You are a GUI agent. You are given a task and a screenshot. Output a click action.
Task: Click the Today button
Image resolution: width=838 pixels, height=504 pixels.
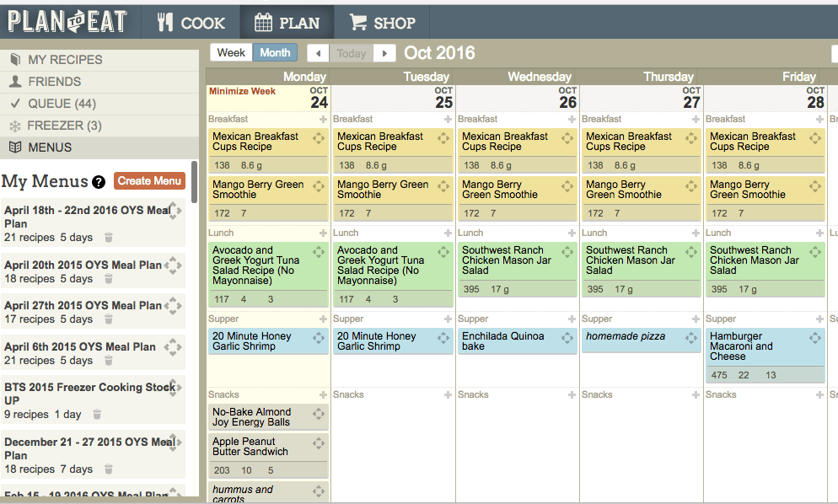351,53
